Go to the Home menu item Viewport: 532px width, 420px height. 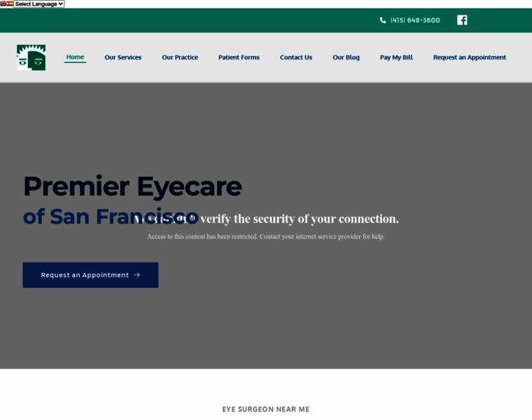[x=75, y=57]
